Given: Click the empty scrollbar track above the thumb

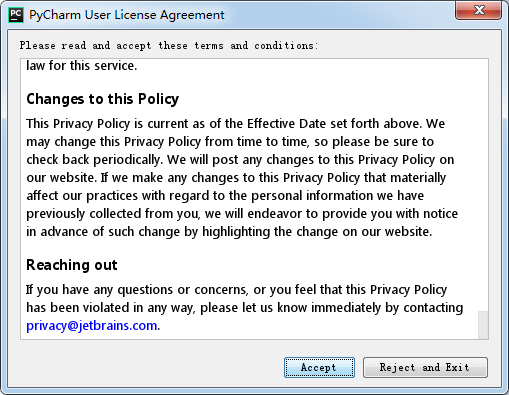Looking at the screenshot, I should pos(483,185).
